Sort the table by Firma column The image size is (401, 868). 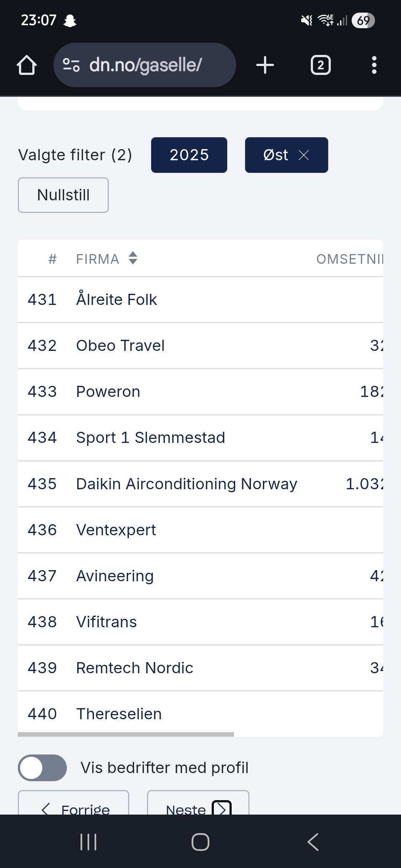coord(133,258)
